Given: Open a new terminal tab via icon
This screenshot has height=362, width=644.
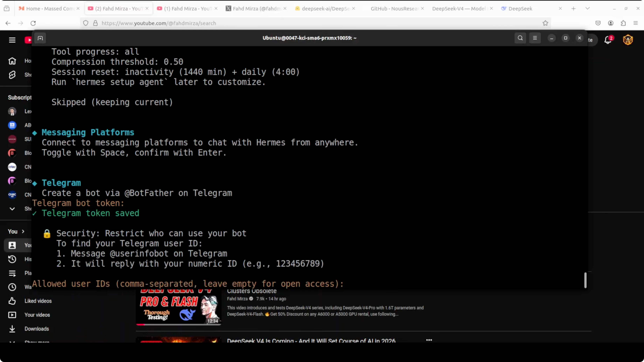Looking at the screenshot, I should [40, 38].
